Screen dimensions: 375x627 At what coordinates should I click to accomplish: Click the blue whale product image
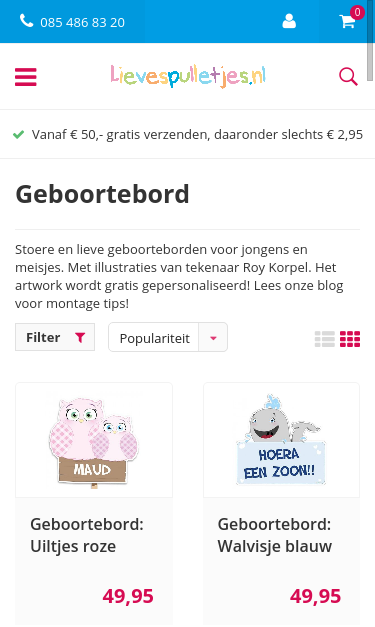tap(281, 440)
